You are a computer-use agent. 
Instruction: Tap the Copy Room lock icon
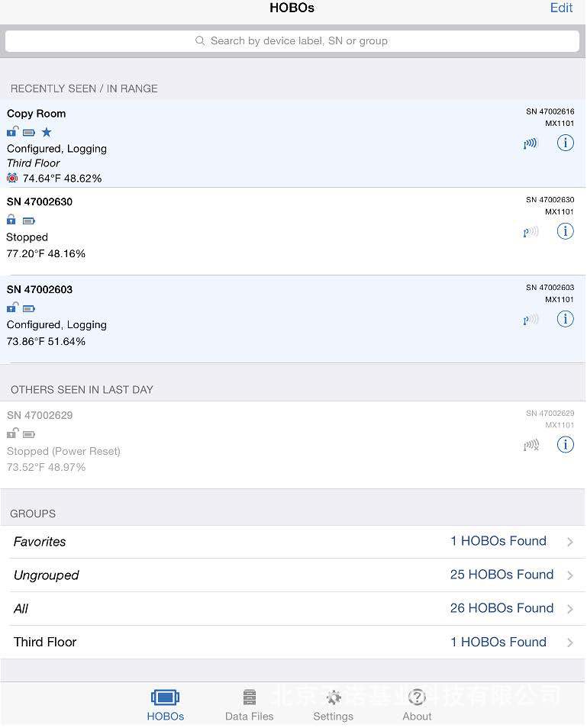point(12,132)
